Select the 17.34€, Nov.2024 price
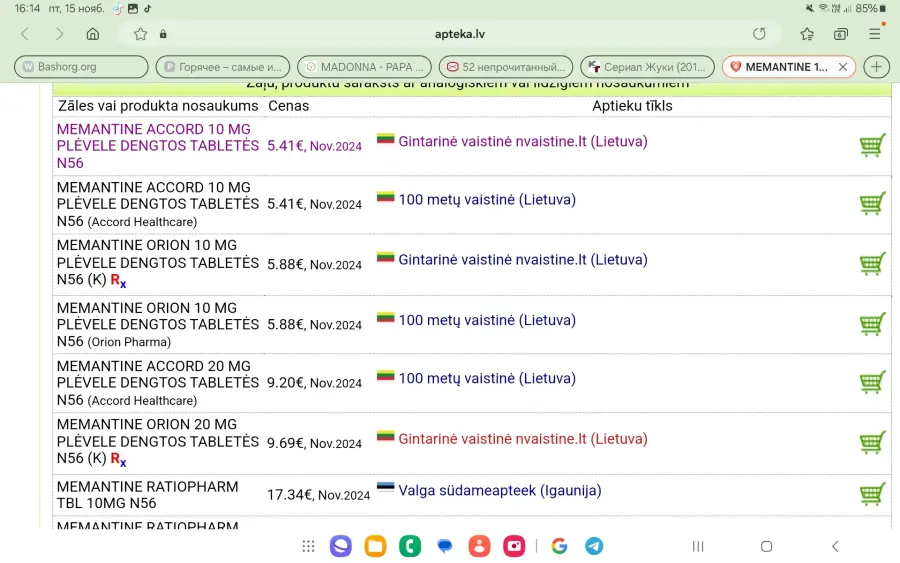 (319, 495)
